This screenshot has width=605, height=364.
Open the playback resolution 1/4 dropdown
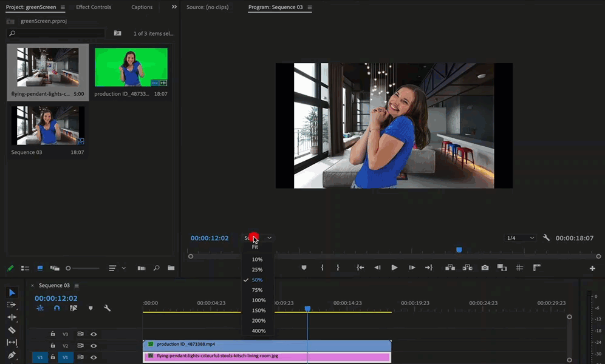(x=519, y=238)
